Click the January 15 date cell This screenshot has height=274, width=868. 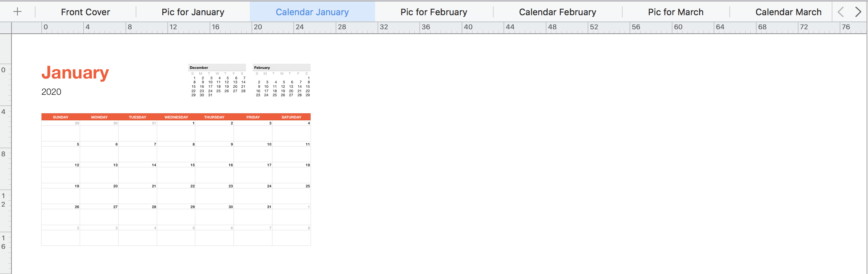click(x=176, y=173)
